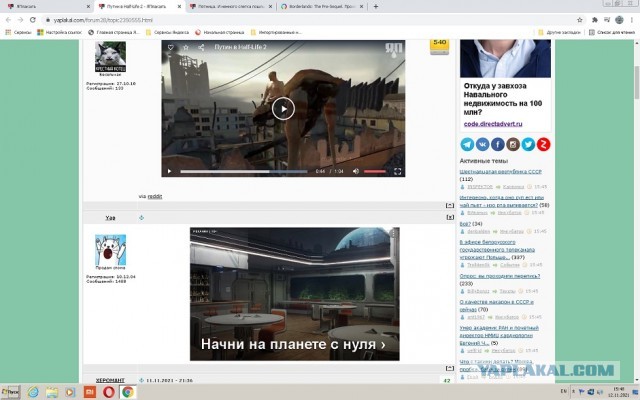
Task: Launch Internet Explorer from the taskbar
Action: click(x=33, y=392)
